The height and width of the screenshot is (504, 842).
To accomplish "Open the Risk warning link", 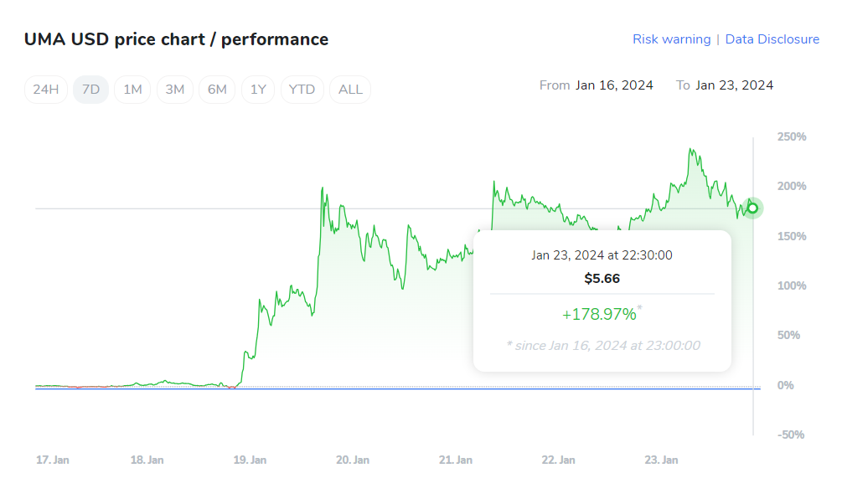I will click(671, 39).
